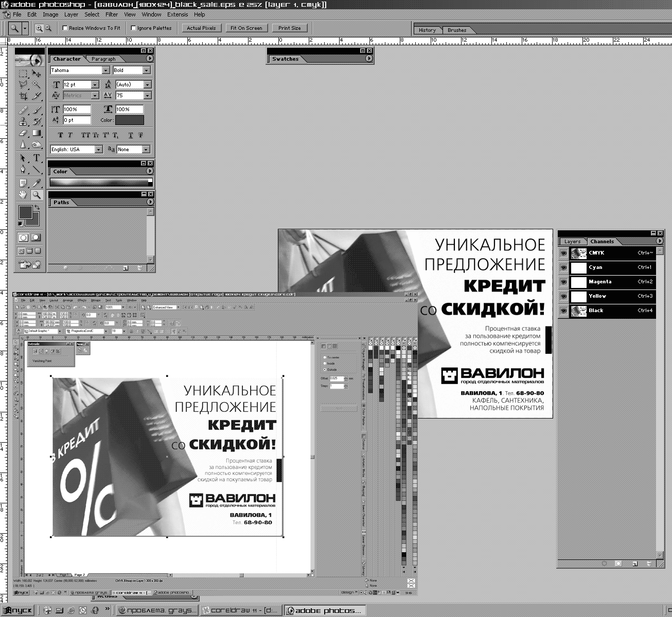
Task: Open the 12 pt font size dropdown
Action: [95, 84]
